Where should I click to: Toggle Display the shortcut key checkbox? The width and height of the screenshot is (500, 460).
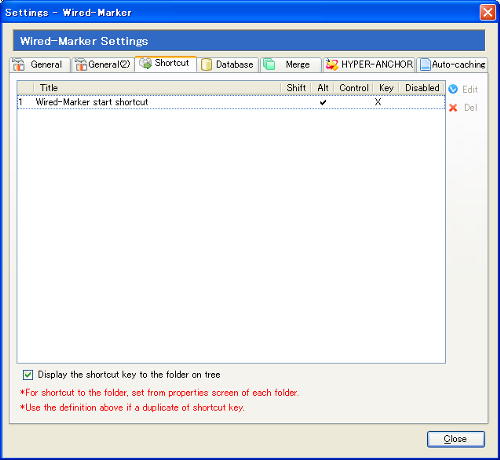28,375
